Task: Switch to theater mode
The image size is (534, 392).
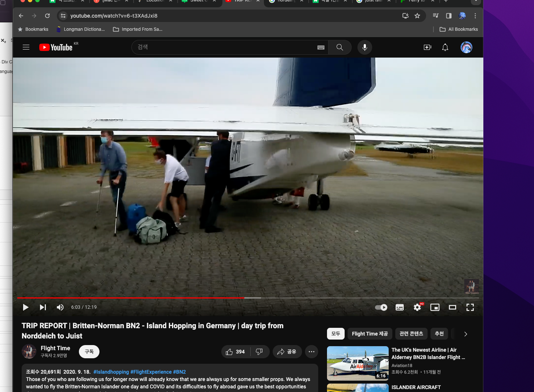Action: point(453,307)
